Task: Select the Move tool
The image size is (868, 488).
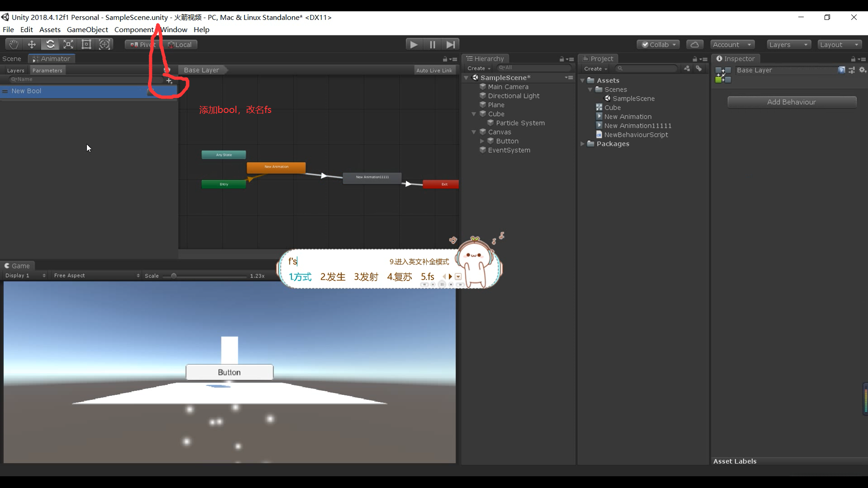Action: pos(32,44)
